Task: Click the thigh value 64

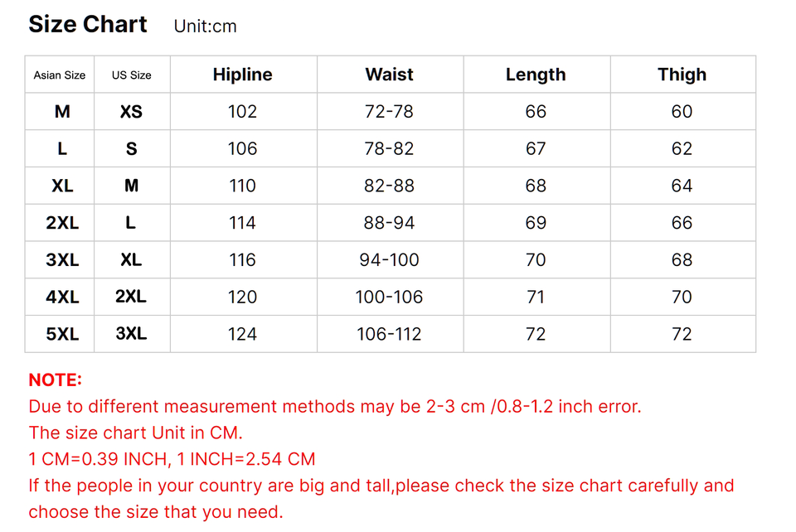Action: (x=682, y=186)
